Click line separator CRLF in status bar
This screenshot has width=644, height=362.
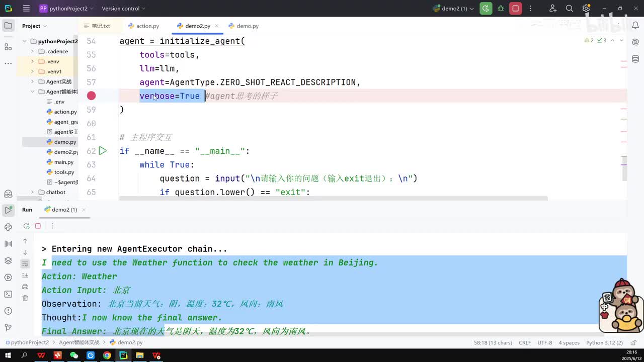[525, 342]
